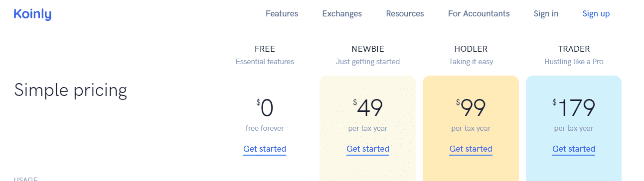The width and height of the screenshot is (644, 181).
Task: Open the Resources navigation link
Action: tap(405, 13)
